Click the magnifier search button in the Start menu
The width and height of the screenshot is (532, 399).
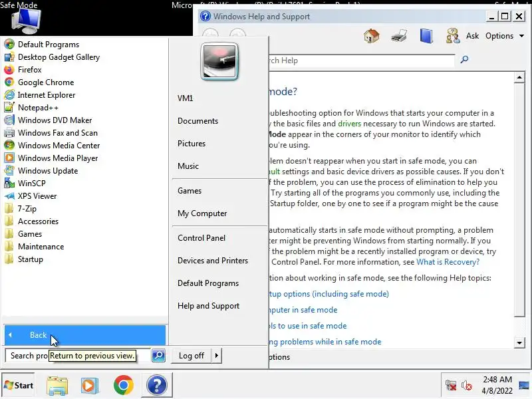(x=158, y=356)
